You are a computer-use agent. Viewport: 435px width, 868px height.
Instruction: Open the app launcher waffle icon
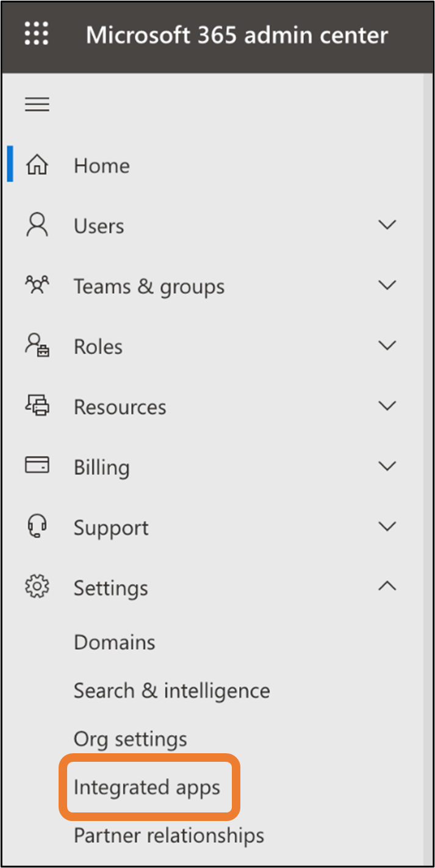pos(37,34)
